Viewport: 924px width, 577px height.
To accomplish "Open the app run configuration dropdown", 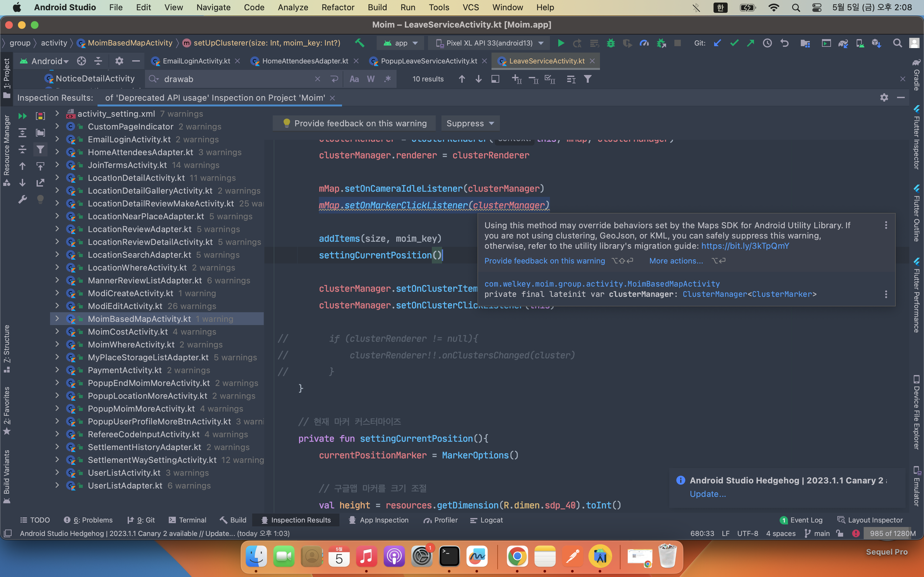I will [400, 43].
